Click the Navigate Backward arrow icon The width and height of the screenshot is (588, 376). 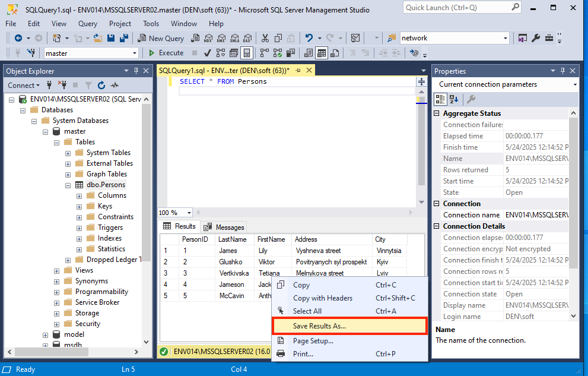pos(18,38)
